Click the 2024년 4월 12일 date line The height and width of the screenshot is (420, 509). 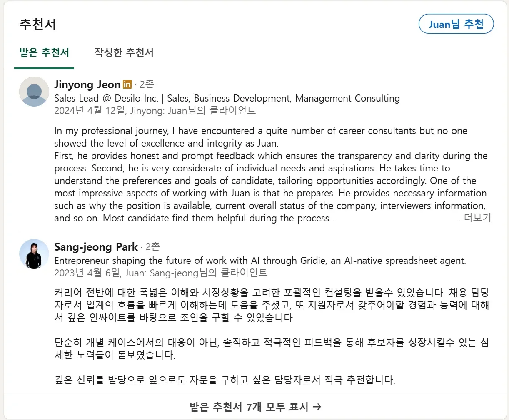point(155,110)
